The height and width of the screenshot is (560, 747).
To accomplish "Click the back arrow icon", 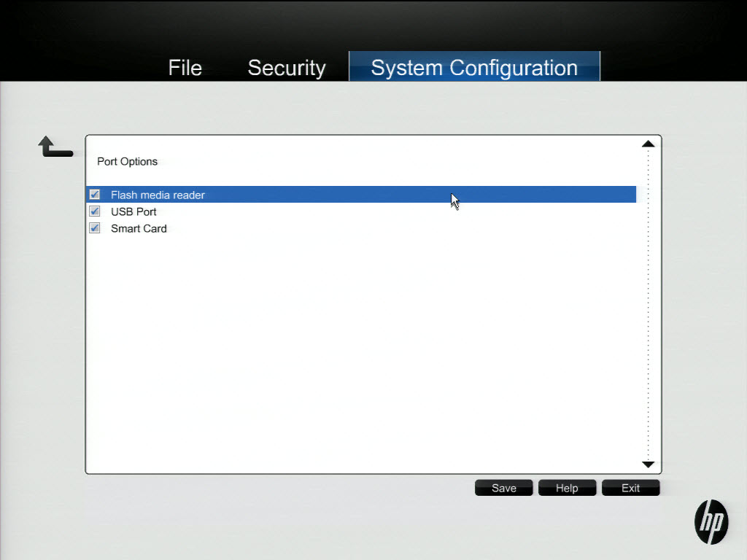I will (55, 147).
